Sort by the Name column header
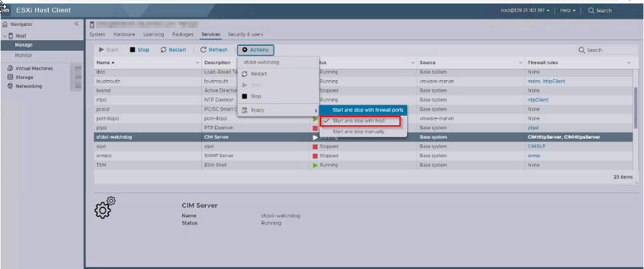 coord(106,63)
